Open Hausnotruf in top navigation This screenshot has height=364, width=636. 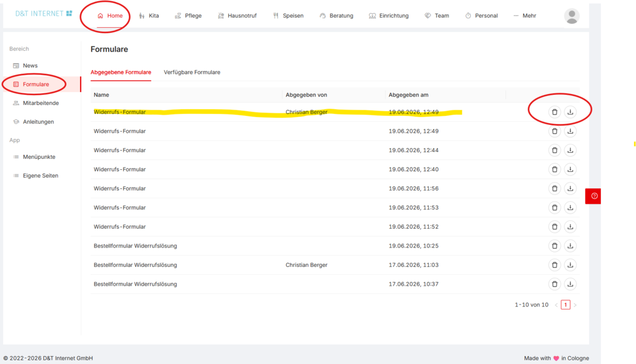[238, 16]
